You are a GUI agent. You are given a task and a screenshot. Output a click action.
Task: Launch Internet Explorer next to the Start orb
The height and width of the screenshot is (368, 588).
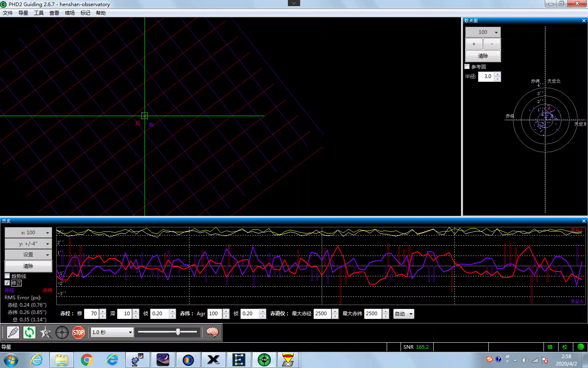tap(37, 360)
